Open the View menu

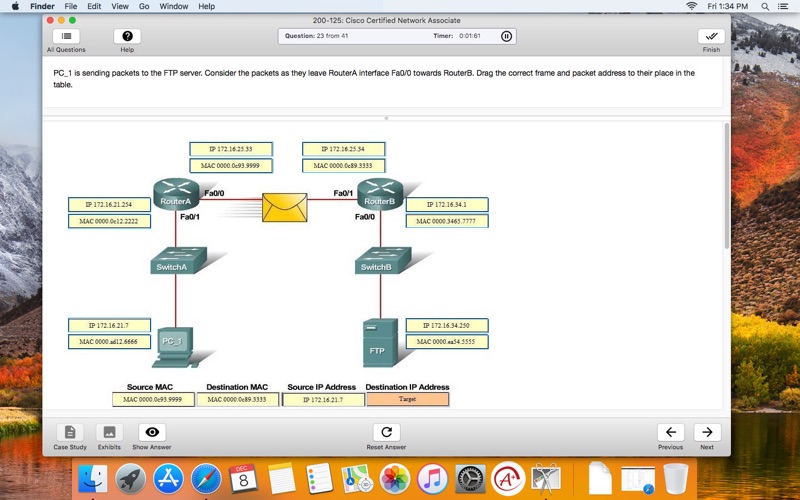tap(120, 6)
